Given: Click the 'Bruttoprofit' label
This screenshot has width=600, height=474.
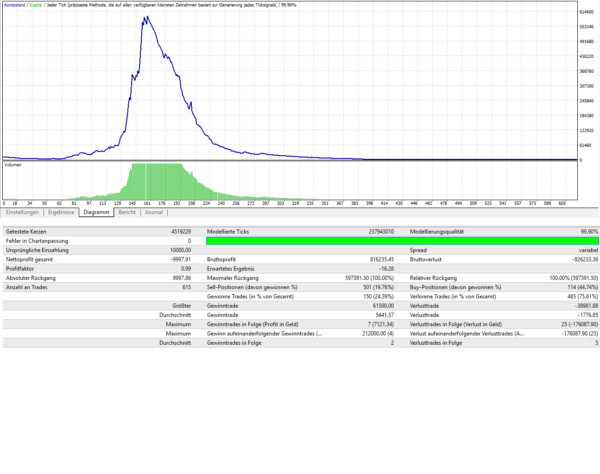Looking at the screenshot, I should click(221, 259).
